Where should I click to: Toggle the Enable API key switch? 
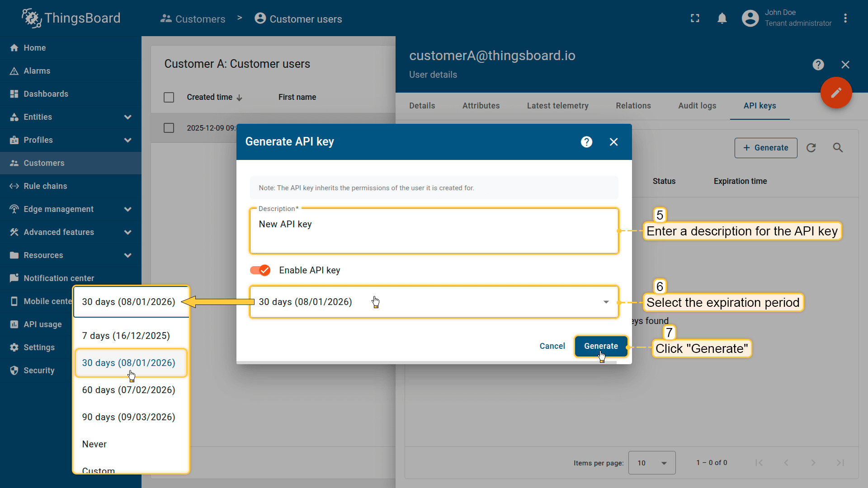pos(260,270)
